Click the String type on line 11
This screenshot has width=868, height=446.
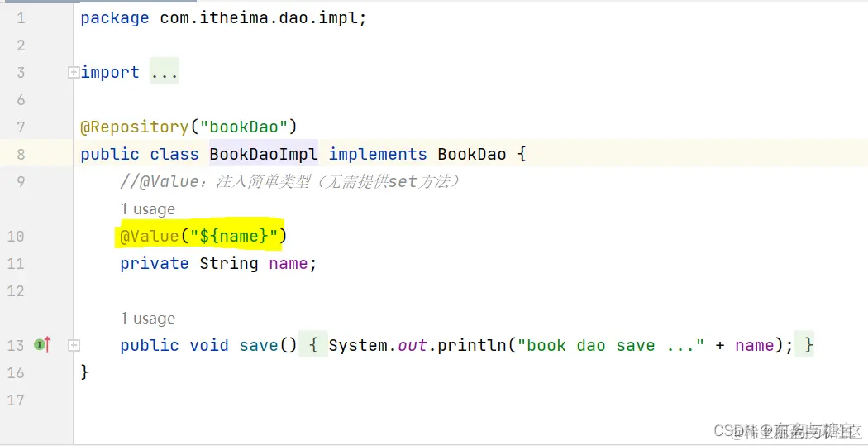coord(229,263)
